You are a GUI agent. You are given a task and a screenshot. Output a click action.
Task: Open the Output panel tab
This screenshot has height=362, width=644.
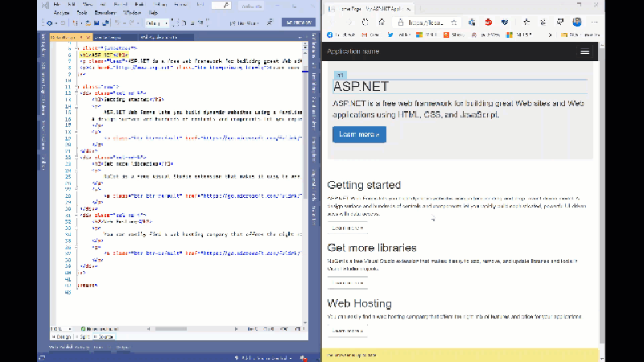[x=123, y=348]
